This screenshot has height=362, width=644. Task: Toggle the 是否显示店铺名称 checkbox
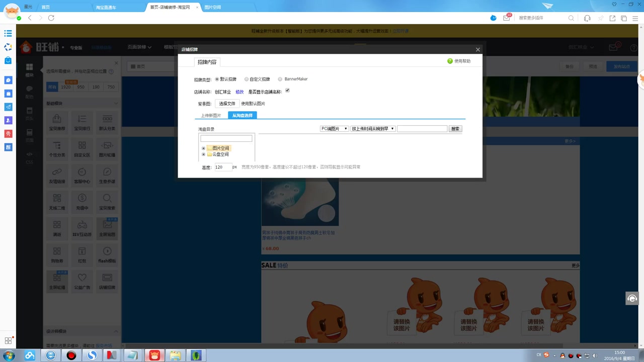287,90
